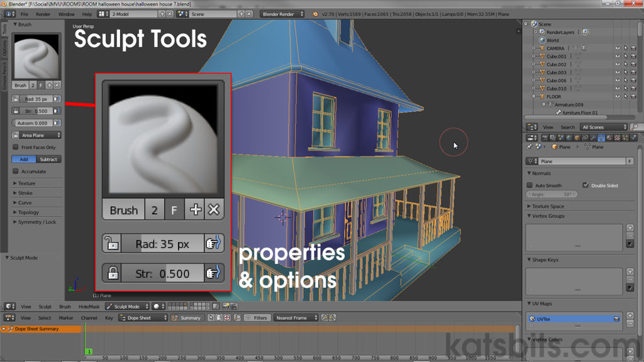Click the brush radius slider
Viewport: 644px width, 362px height.
(x=36, y=99)
